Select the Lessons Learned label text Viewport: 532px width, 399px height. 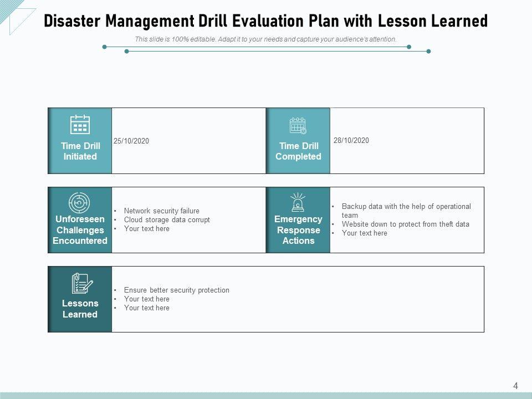80,309
